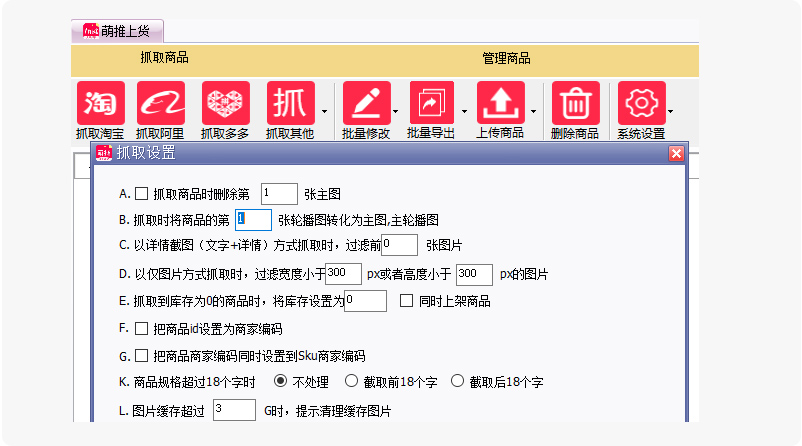Viewport: 802px width, 446px height.
Task: Choose the 抓取其他 grab icon
Action: point(291,103)
